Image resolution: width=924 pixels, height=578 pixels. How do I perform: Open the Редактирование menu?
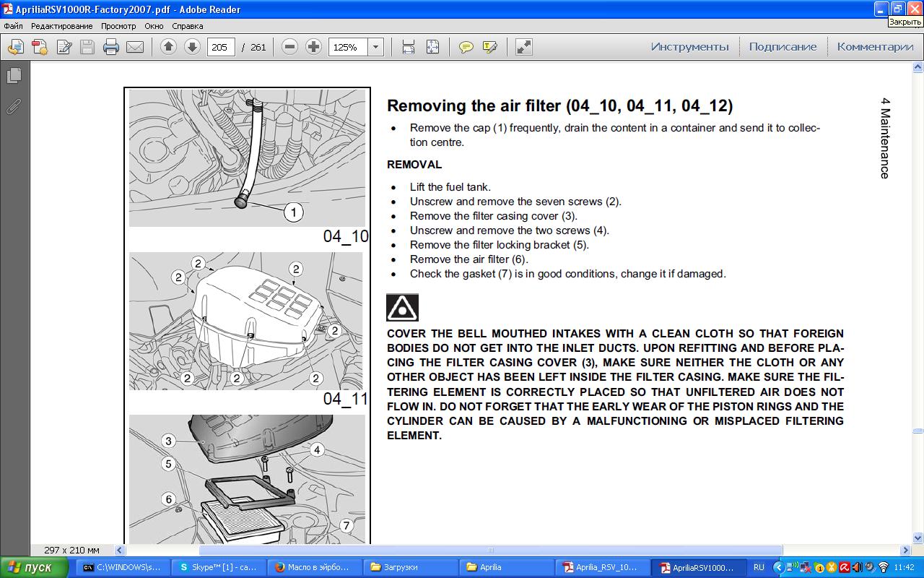click(x=61, y=26)
